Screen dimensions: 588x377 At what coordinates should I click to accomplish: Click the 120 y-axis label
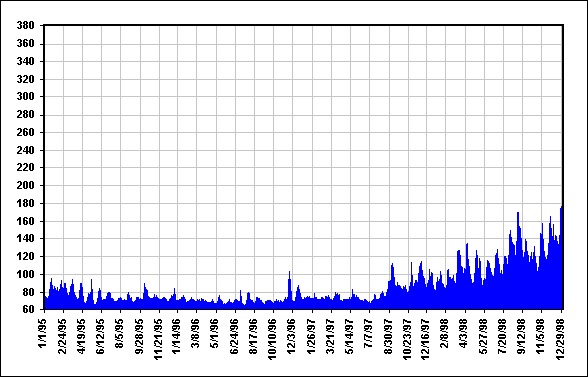(x=26, y=257)
